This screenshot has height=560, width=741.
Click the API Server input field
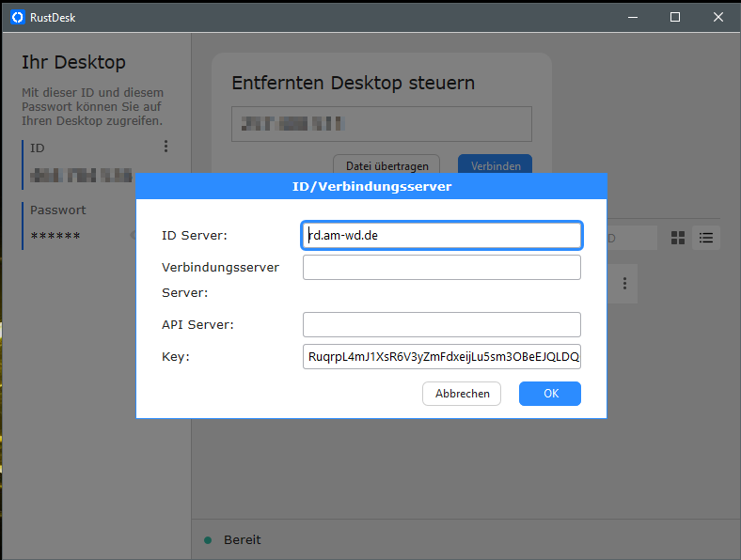441,324
